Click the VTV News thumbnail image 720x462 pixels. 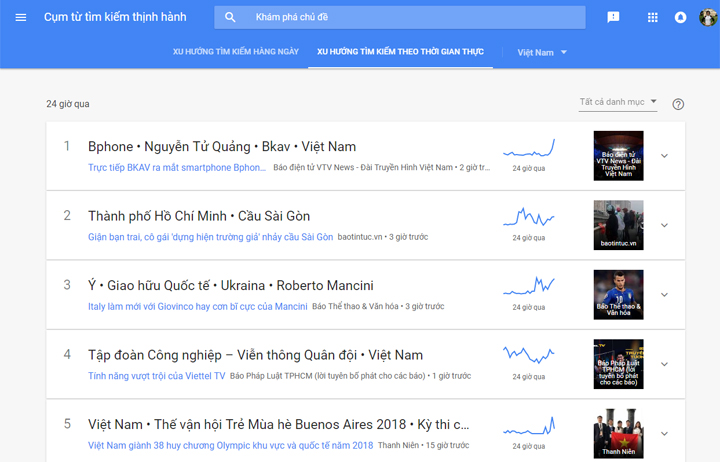point(619,156)
